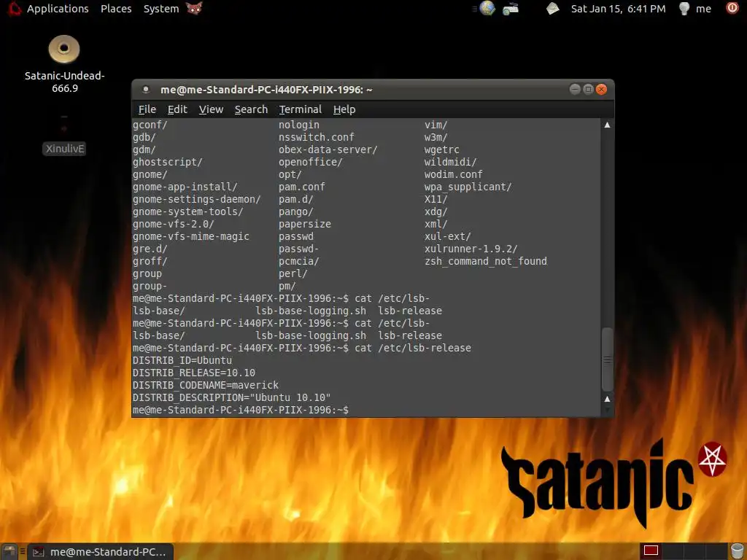Click the last empty shell prompt line

[241, 410]
